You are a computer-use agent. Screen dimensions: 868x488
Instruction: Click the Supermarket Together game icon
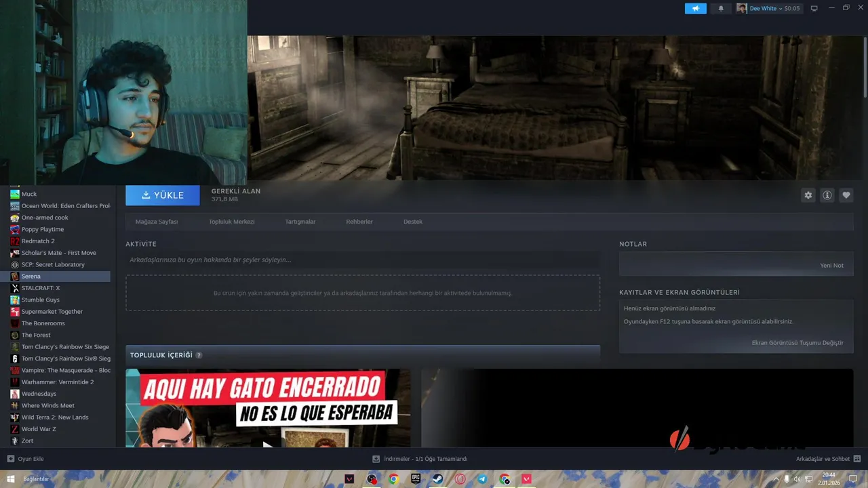(x=15, y=311)
